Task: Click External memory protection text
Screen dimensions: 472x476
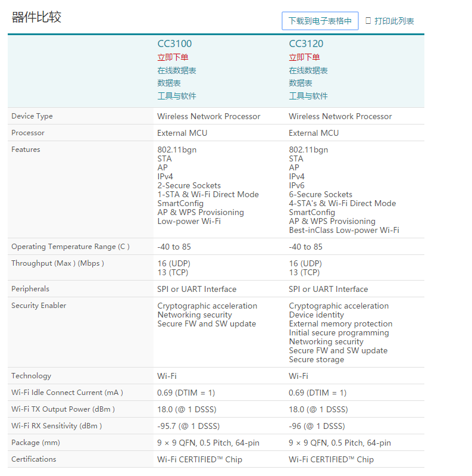Action: [x=340, y=323]
